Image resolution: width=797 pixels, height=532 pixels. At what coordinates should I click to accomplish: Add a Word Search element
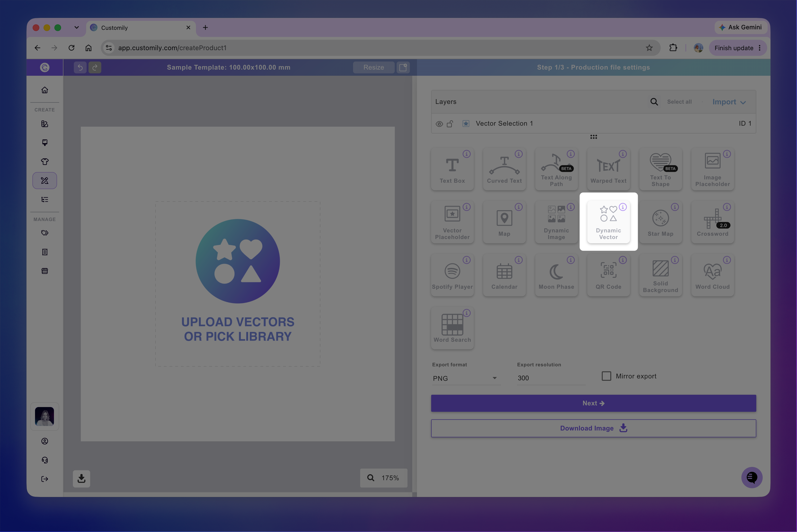452,328
